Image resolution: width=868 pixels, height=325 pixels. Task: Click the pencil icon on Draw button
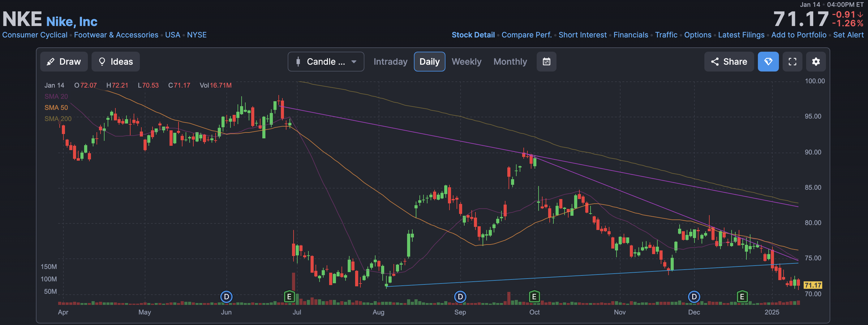[x=50, y=62]
